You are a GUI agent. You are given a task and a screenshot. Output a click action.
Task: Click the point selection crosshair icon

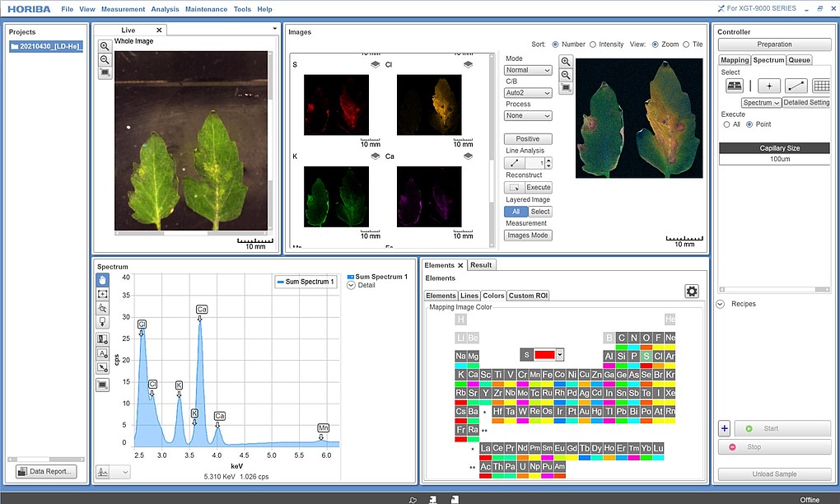pyautogui.click(x=768, y=86)
